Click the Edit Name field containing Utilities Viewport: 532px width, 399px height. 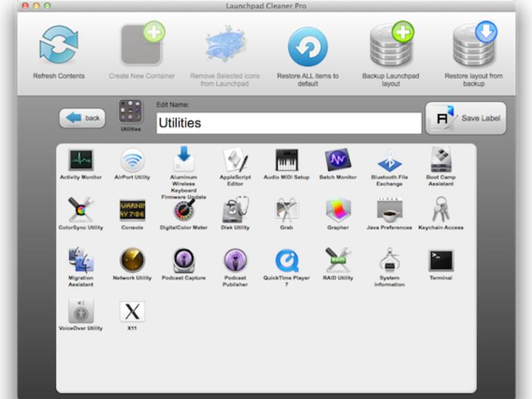point(289,123)
